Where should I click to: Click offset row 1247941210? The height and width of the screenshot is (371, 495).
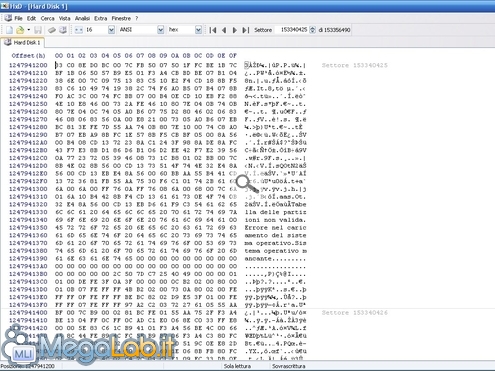[28, 73]
